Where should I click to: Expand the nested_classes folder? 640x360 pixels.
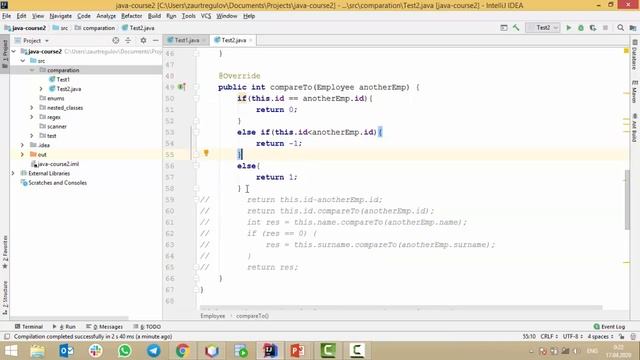pos(32,107)
